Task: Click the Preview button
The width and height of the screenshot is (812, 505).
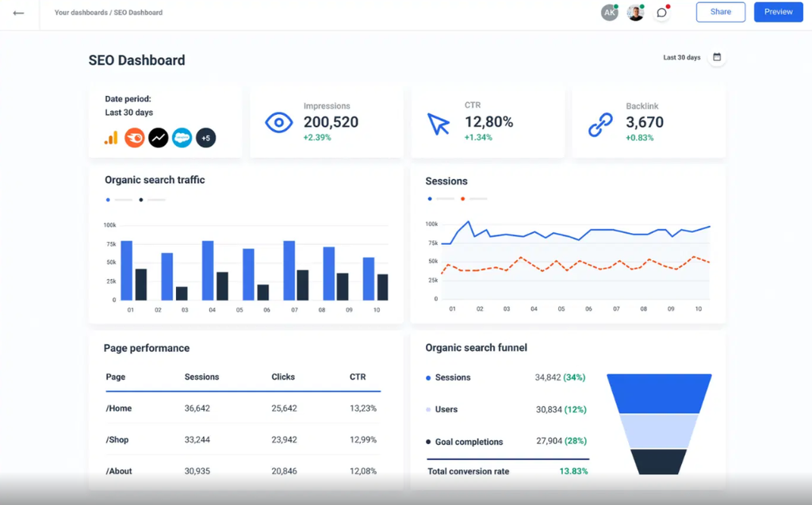Action: point(779,12)
